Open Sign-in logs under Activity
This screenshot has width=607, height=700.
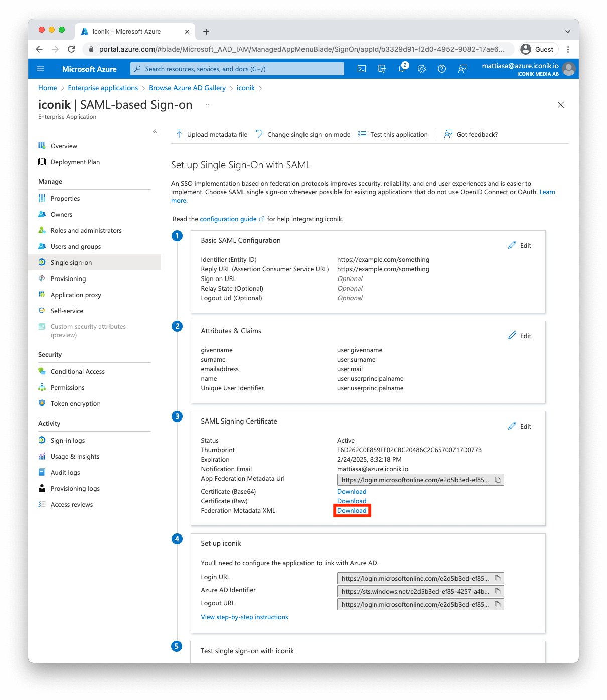67,440
